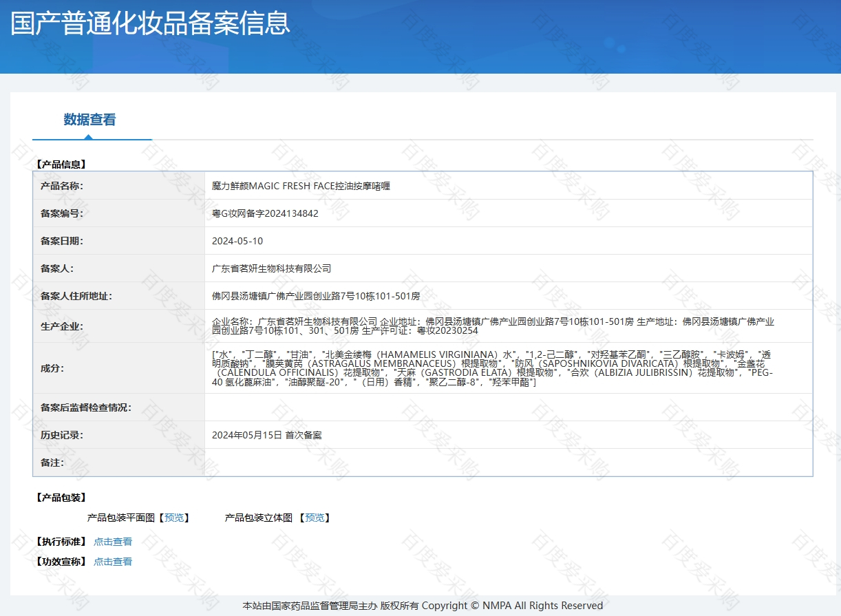Screen dimensions: 841x616
Task: Select product name 魔力鲜颜MAGIC FRESH FACE控油按摩啫喱
Action: [x=301, y=186]
